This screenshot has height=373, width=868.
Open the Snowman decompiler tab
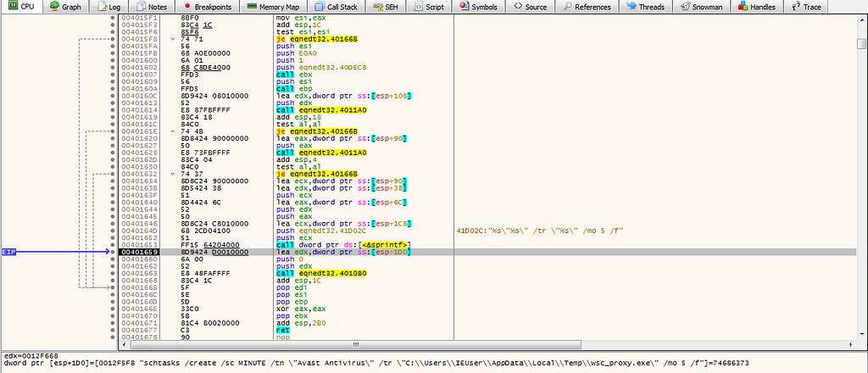[701, 7]
